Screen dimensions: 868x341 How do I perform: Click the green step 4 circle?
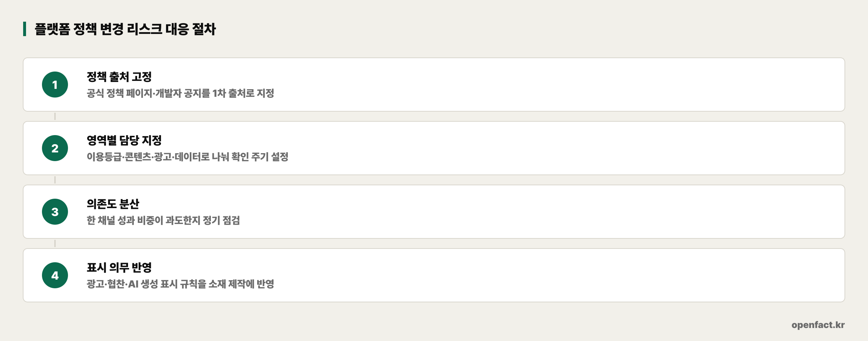55,275
